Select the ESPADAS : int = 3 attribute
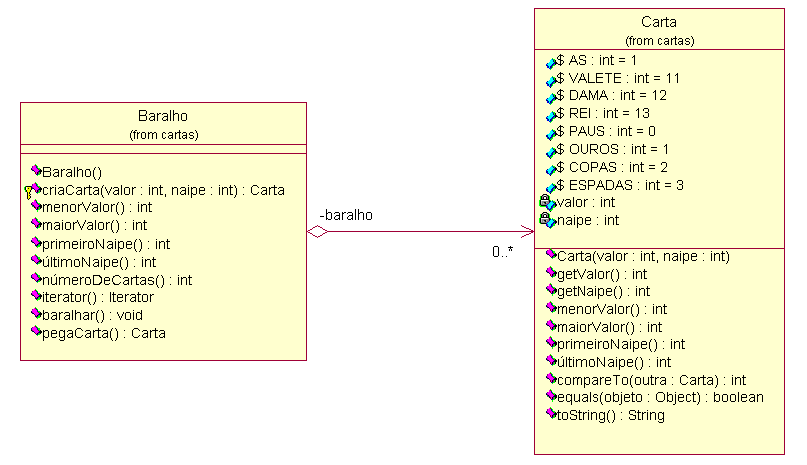 tap(620, 185)
